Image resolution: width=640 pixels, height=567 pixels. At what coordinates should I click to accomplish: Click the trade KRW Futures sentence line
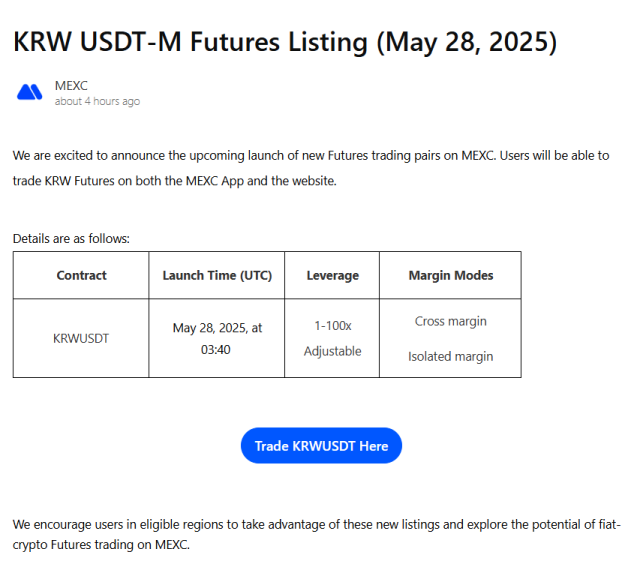(x=175, y=180)
